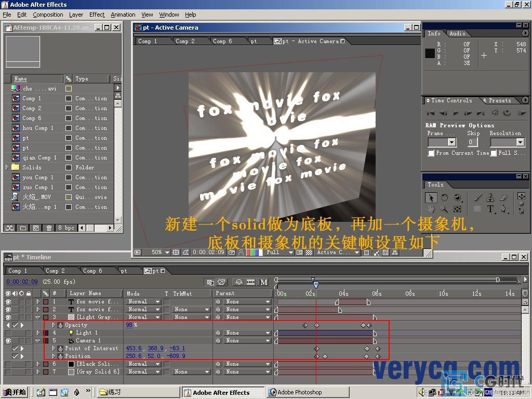Open the Start button on taskbar
Viewport: 532px width, 399px height.
(x=14, y=392)
